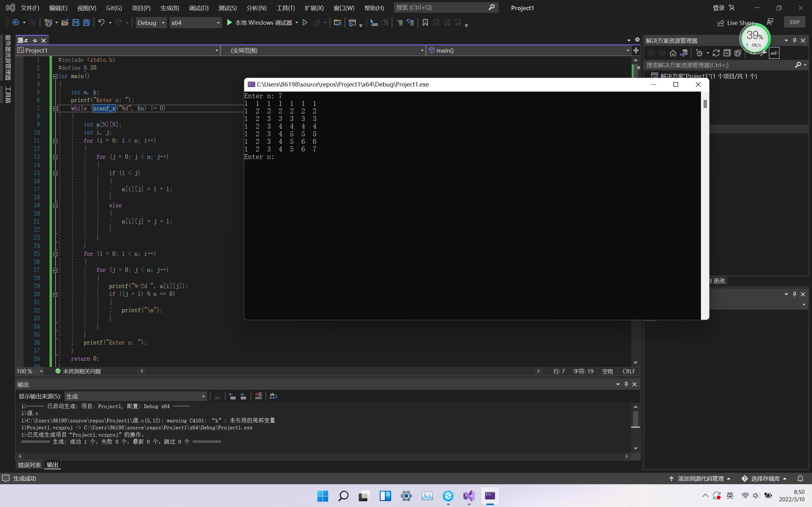Click the console window vertical scrollbar thumb
The image size is (812, 507).
click(x=705, y=104)
